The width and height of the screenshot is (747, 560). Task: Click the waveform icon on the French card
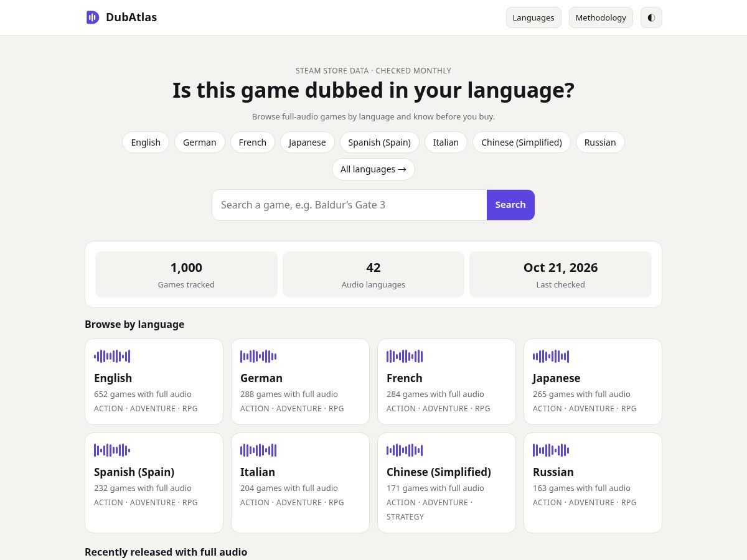click(x=405, y=357)
